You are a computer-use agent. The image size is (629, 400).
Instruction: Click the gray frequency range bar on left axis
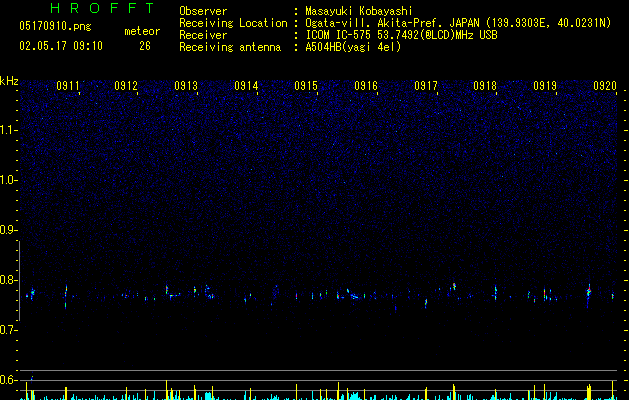tap(19, 280)
